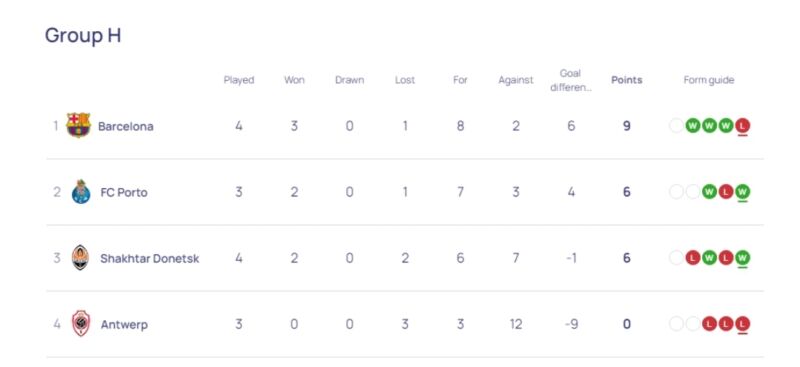Click Shakhtar Donetsk's first red loss badge
This screenshot has width=800, height=367.
click(693, 258)
